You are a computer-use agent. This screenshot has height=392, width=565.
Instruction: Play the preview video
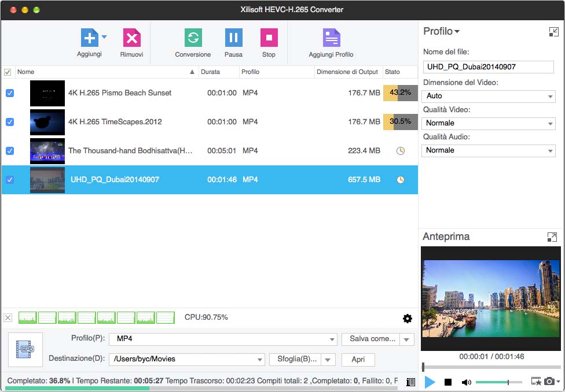[x=430, y=382]
